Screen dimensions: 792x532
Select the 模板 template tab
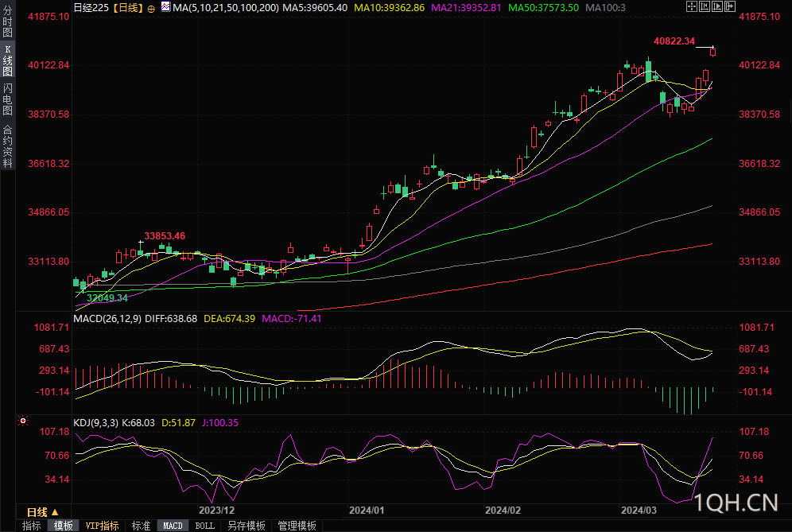click(x=64, y=526)
